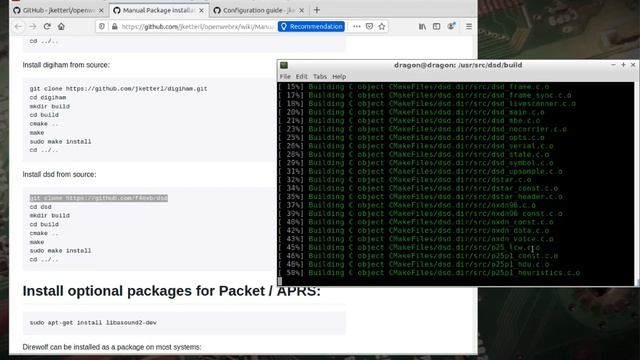
Task: Click the terminal title bar dragon@dragon
Action: point(458,65)
